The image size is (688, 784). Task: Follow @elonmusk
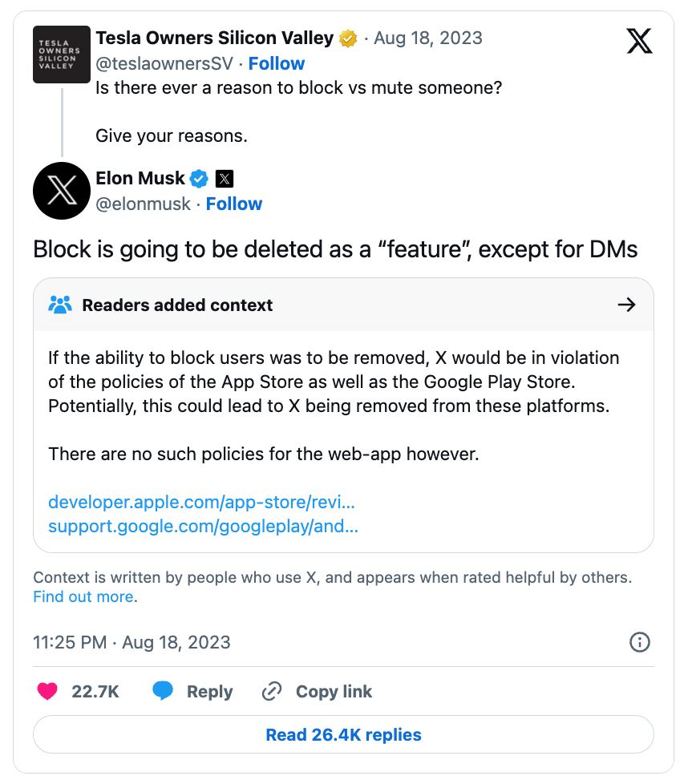click(x=234, y=204)
